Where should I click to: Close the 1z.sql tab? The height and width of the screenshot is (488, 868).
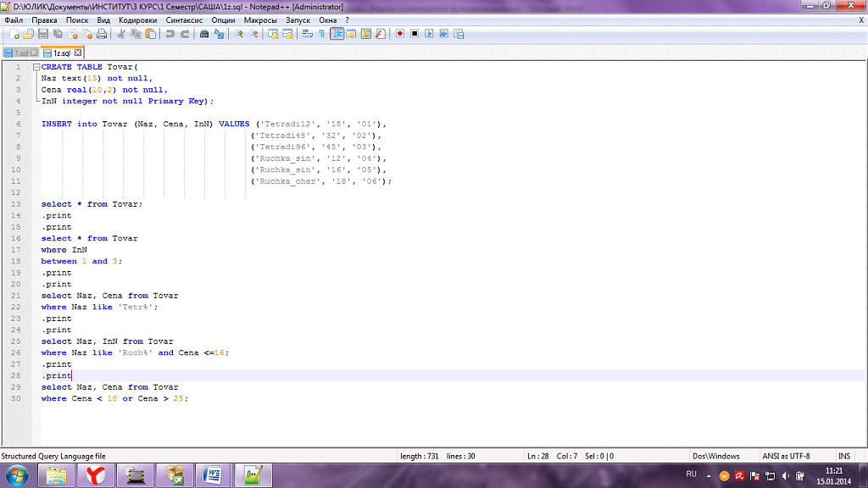coord(78,53)
